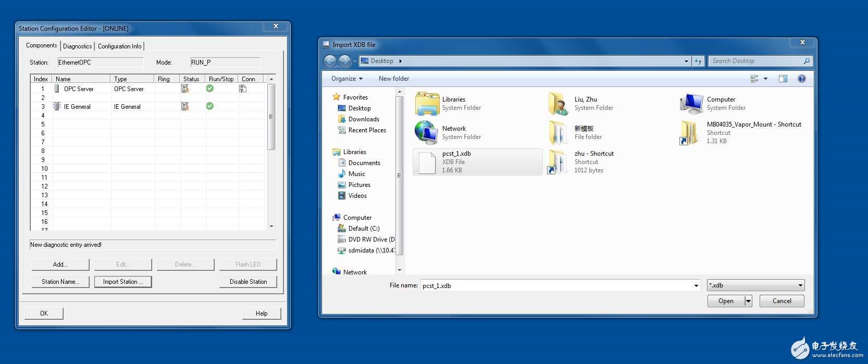Open recent pages dropdown next to Forward
The height and width of the screenshot is (364, 868).
point(355,61)
